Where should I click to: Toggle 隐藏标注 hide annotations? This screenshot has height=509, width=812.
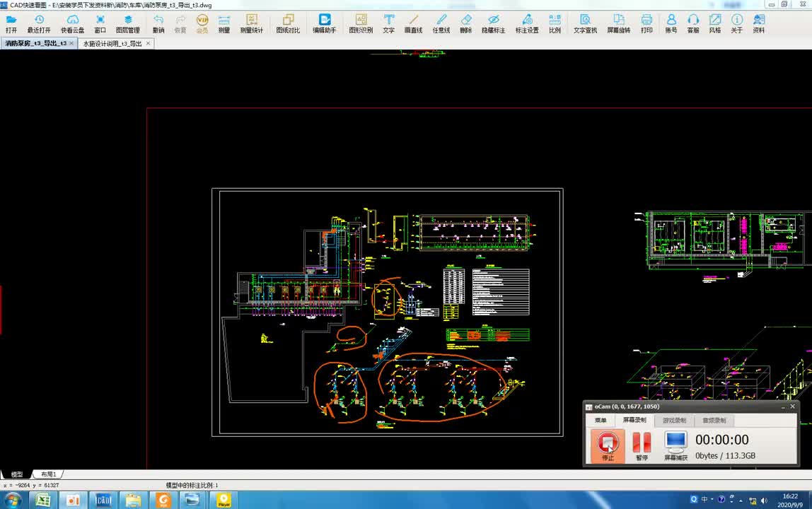click(x=493, y=24)
